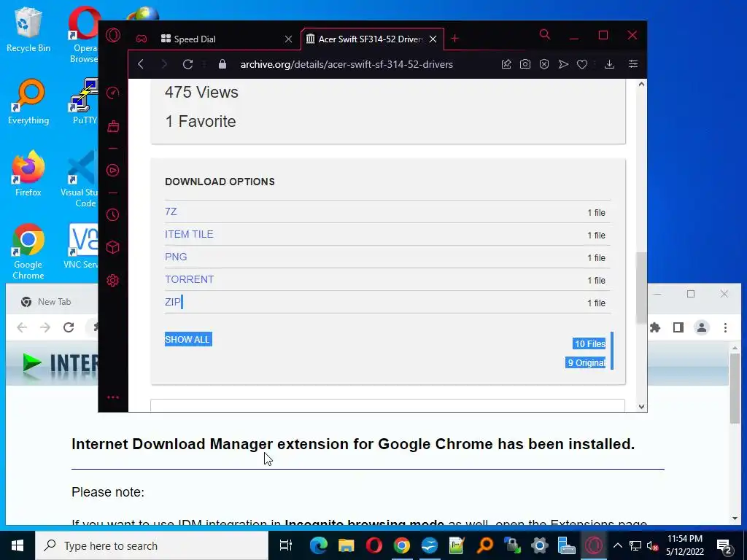The width and height of the screenshot is (747, 560).
Task: Click the SHOW ALL files link
Action: (188, 340)
